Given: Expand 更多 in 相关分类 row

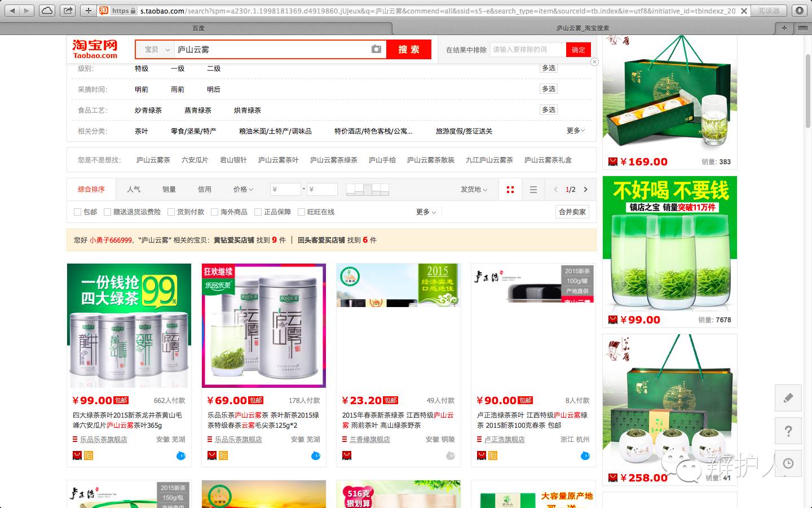Looking at the screenshot, I should tap(576, 131).
